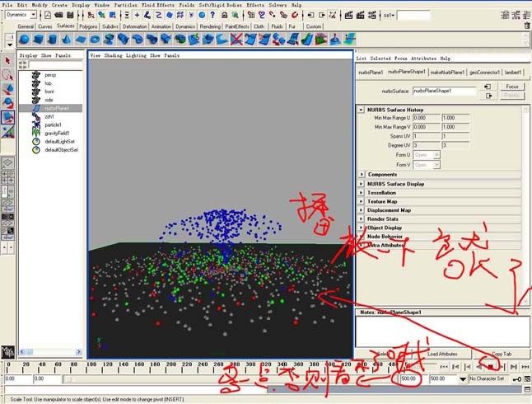This screenshot has height=404, width=532.
Task: Open the lambert1 attribute tab
Action: (x=513, y=73)
